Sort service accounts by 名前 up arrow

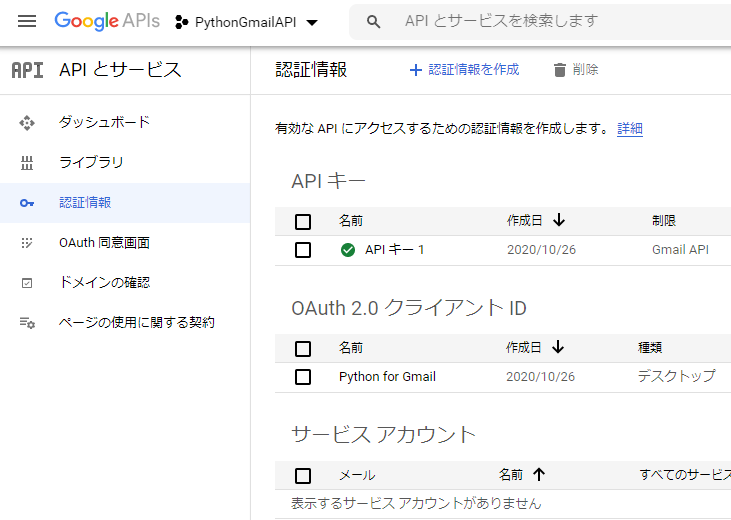(x=539, y=474)
